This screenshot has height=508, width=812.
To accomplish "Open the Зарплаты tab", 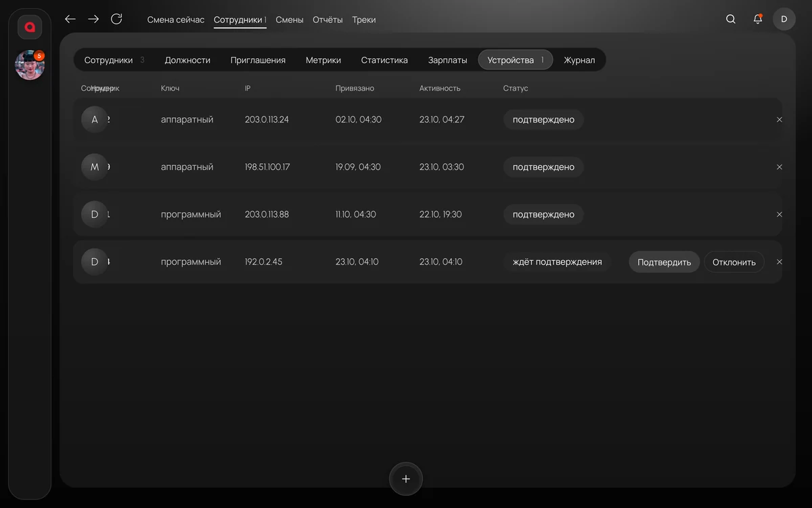I will pyautogui.click(x=448, y=60).
